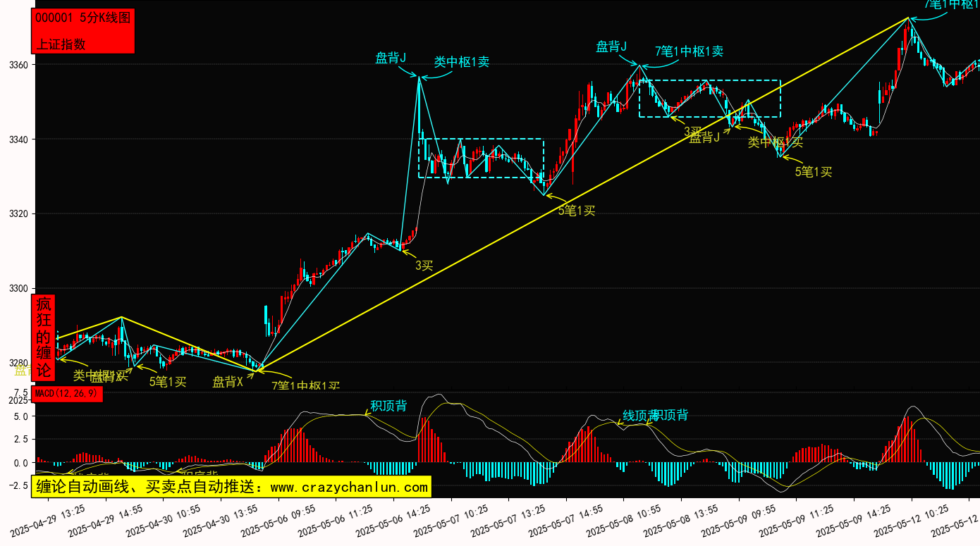The width and height of the screenshot is (980, 546).
Task: Select the 2025-05-06 11:25 time label
Action: (x=336, y=520)
